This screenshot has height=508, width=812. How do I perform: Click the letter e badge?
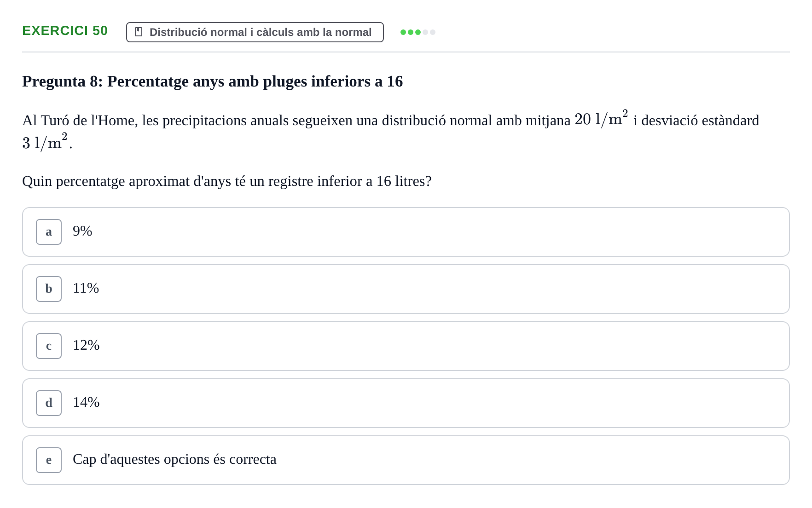[x=49, y=460]
